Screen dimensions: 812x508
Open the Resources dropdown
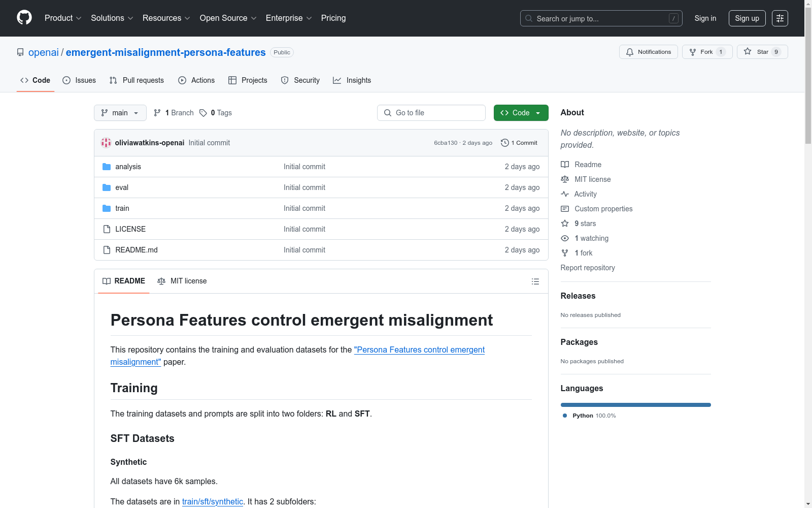pos(166,18)
